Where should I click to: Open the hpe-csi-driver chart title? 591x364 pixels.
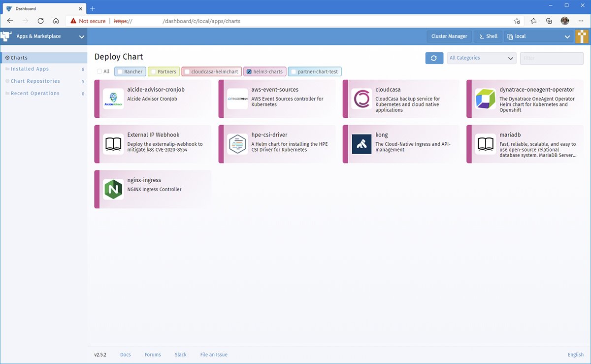[269, 135]
